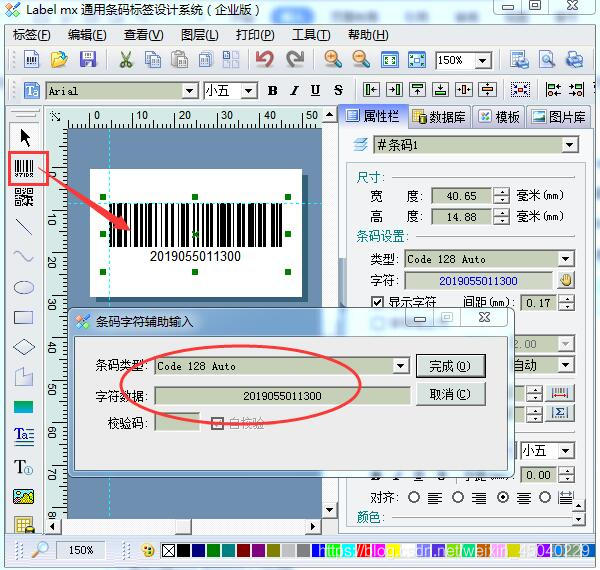Open the 图层(L) menu

199,35
